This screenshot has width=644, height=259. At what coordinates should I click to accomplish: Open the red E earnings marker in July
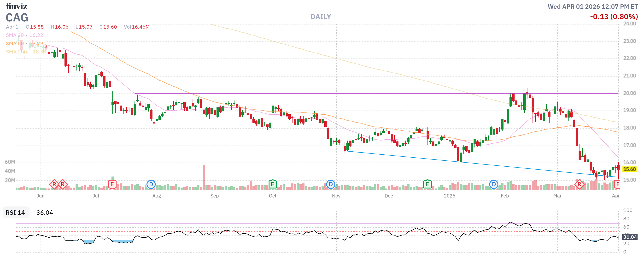112,185
